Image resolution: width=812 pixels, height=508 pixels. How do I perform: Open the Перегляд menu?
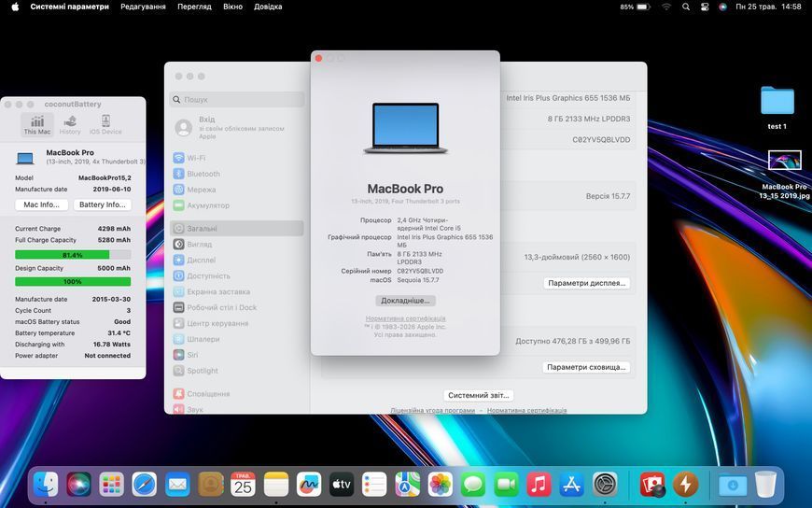(194, 7)
